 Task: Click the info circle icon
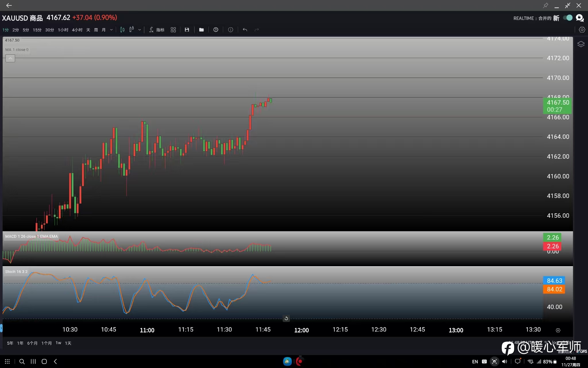tap(231, 30)
